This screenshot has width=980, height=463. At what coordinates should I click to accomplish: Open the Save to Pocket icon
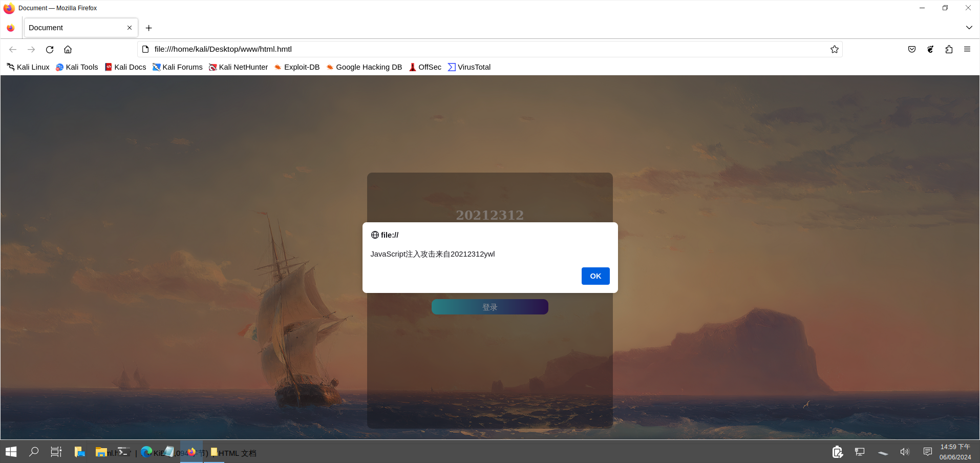(x=912, y=49)
